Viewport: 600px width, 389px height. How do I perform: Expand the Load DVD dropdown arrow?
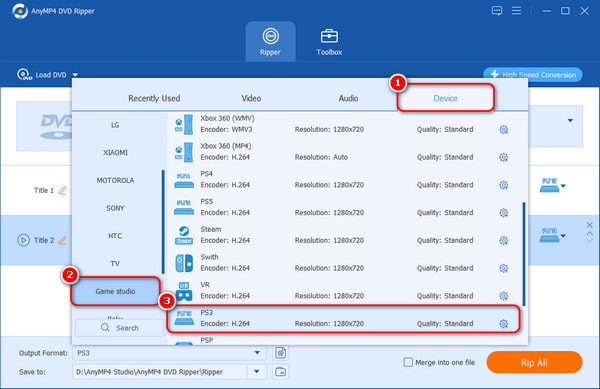[x=75, y=75]
